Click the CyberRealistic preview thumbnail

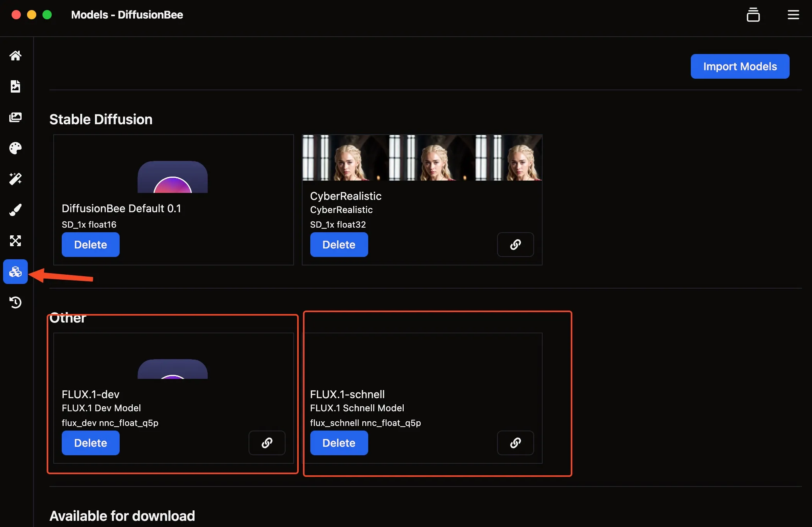tap(422, 157)
